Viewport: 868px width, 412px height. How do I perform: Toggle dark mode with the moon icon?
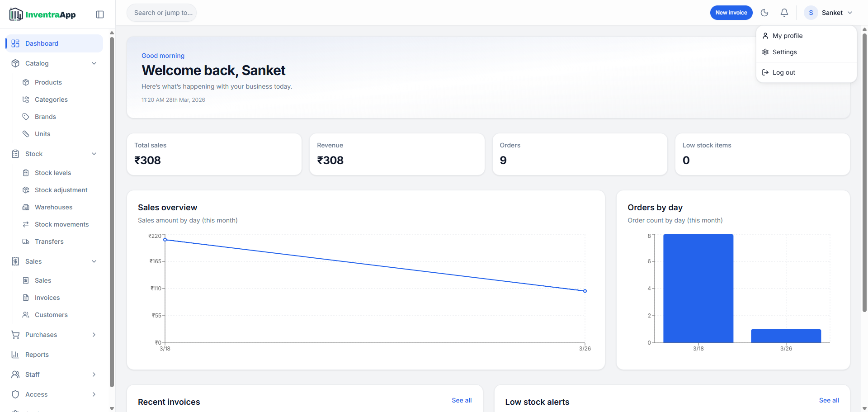(x=764, y=12)
